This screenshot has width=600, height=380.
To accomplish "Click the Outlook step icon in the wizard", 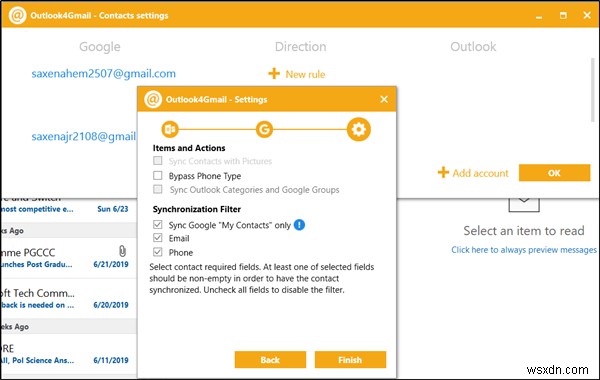I will pos(170,129).
